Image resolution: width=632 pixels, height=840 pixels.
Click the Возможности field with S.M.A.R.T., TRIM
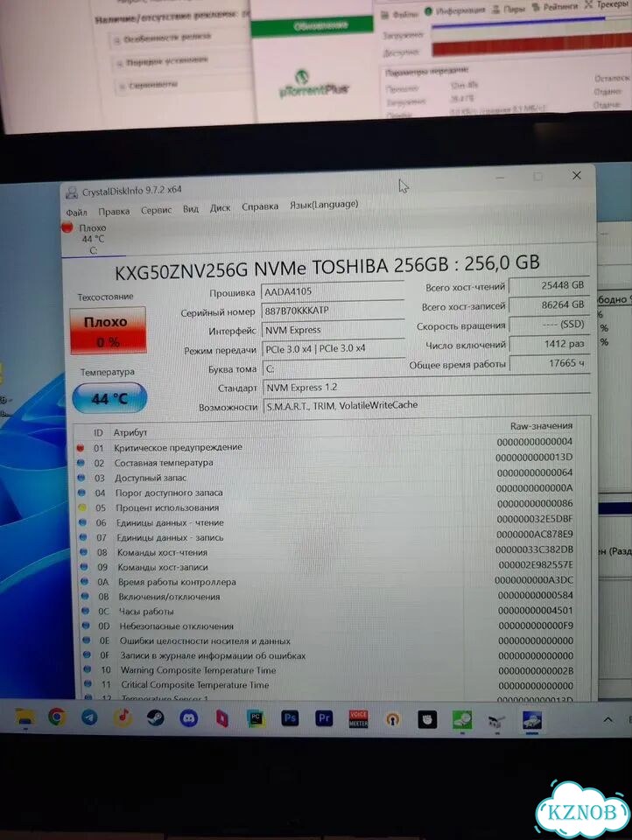(x=426, y=405)
